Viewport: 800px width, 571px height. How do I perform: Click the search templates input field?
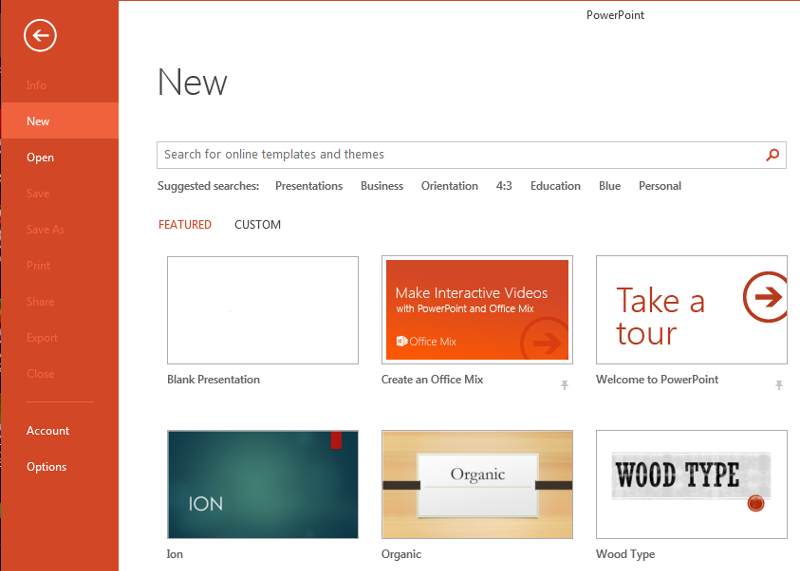point(460,155)
